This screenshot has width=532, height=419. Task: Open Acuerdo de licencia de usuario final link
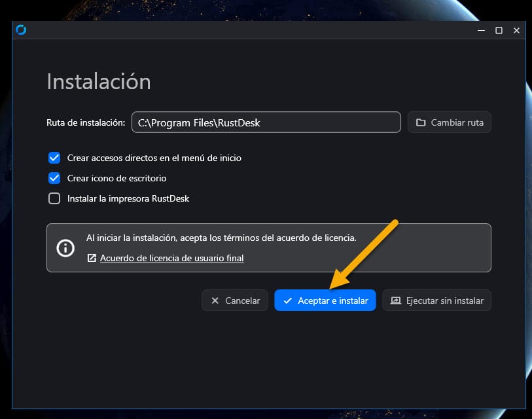[x=171, y=258]
